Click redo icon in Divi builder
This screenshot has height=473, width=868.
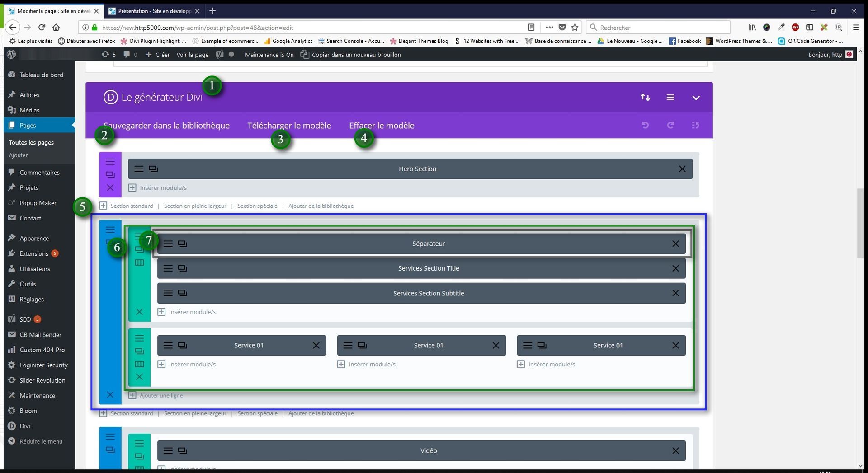coord(670,125)
